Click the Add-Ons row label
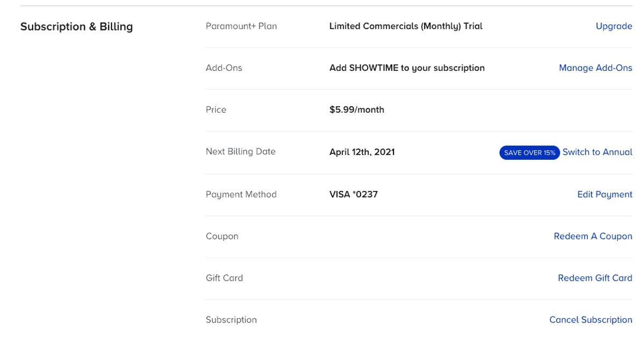This screenshot has height=338, width=644. pos(224,68)
